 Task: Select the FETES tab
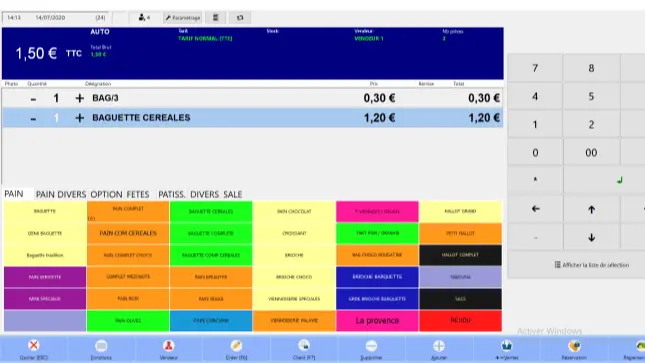coord(138,194)
